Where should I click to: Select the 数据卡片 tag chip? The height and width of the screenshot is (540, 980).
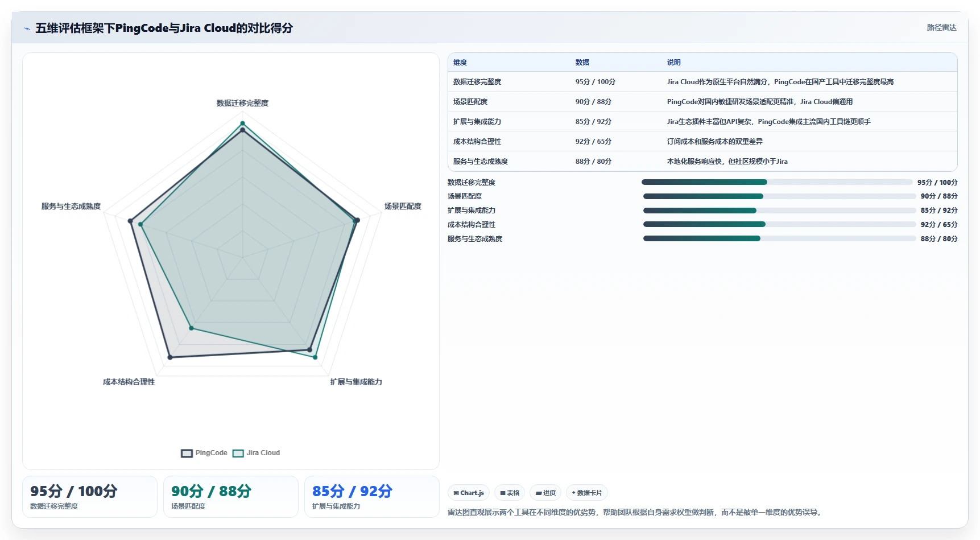(587, 493)
